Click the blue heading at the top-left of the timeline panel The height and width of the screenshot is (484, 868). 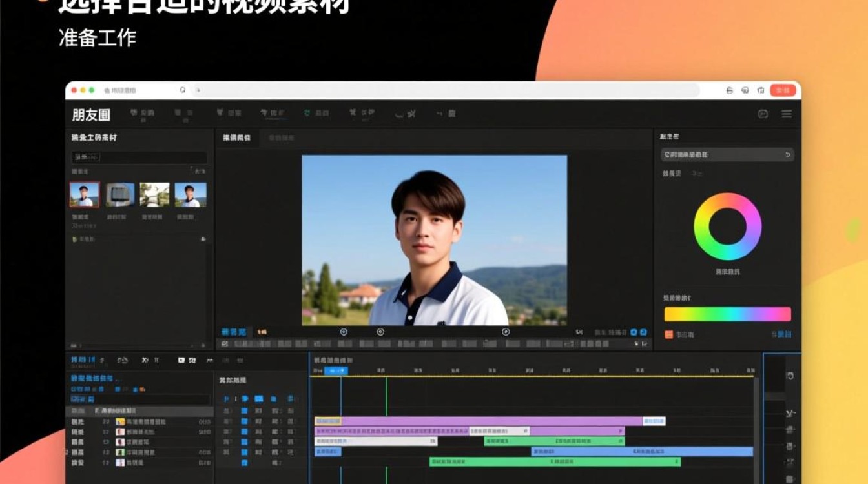83,359
